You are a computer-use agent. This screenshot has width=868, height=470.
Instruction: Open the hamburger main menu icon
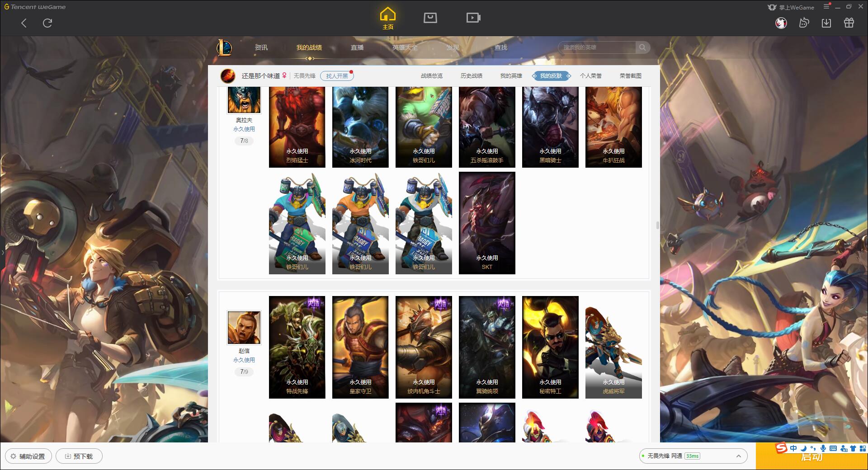[x=826, y=6]
